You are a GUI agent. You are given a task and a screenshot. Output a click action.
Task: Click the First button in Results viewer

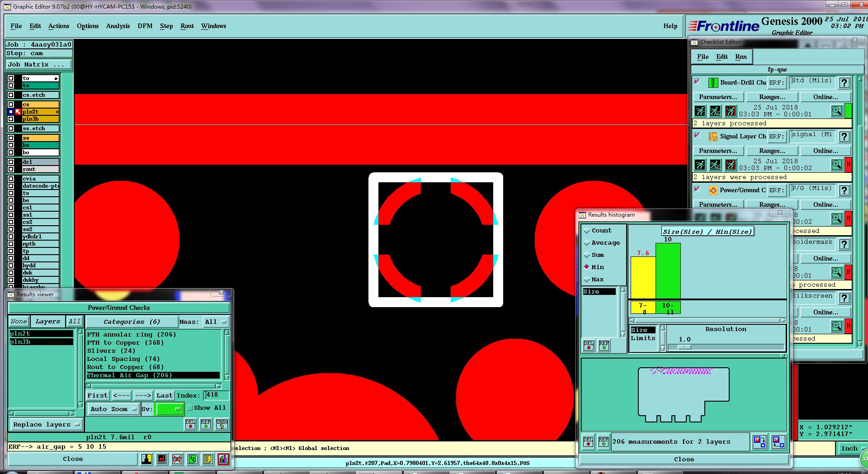point(98,396)
